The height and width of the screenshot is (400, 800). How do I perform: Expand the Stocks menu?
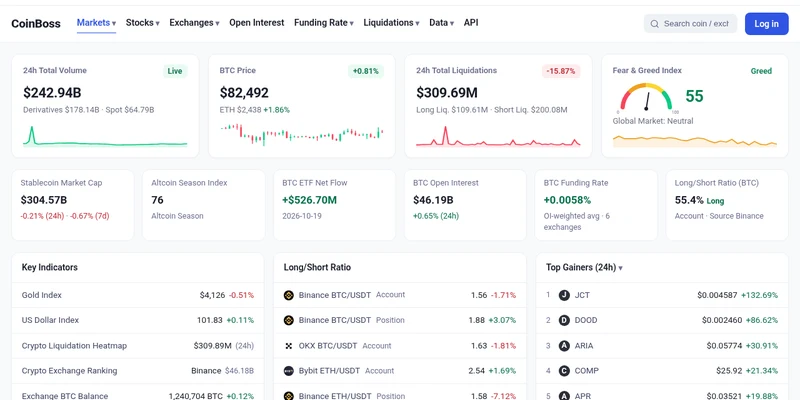[x=143, y=23]
